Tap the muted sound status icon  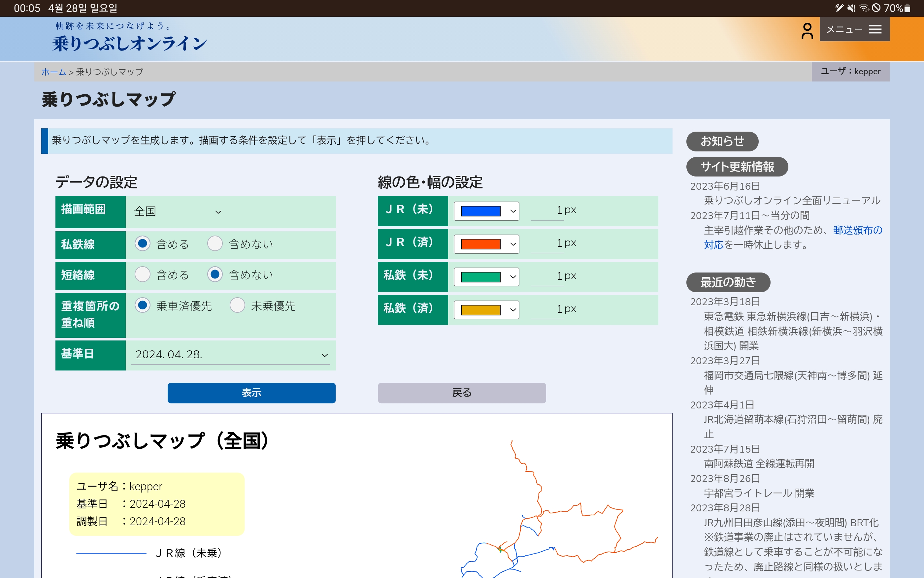pos(851,8)
